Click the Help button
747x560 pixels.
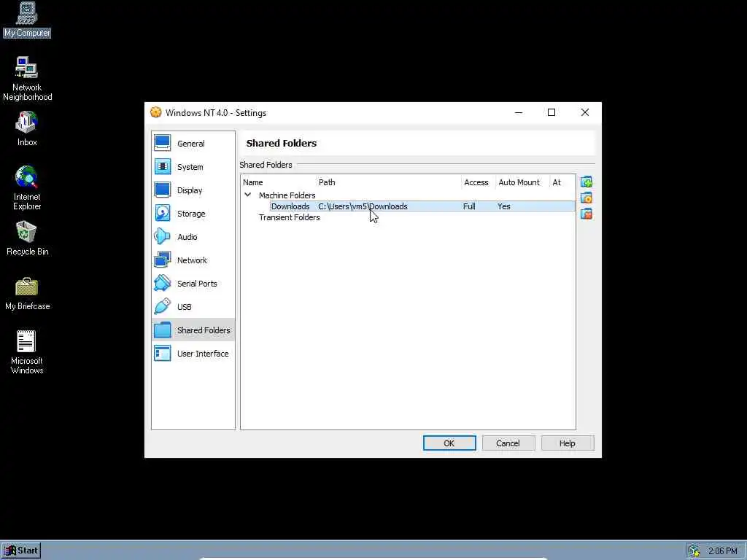[x=568, y=443]
